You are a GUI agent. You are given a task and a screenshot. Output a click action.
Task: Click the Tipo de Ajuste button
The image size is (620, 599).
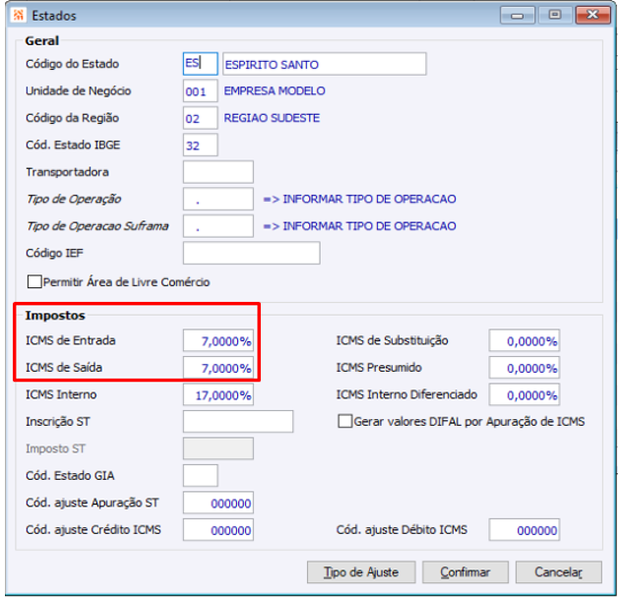coord(361,572)
